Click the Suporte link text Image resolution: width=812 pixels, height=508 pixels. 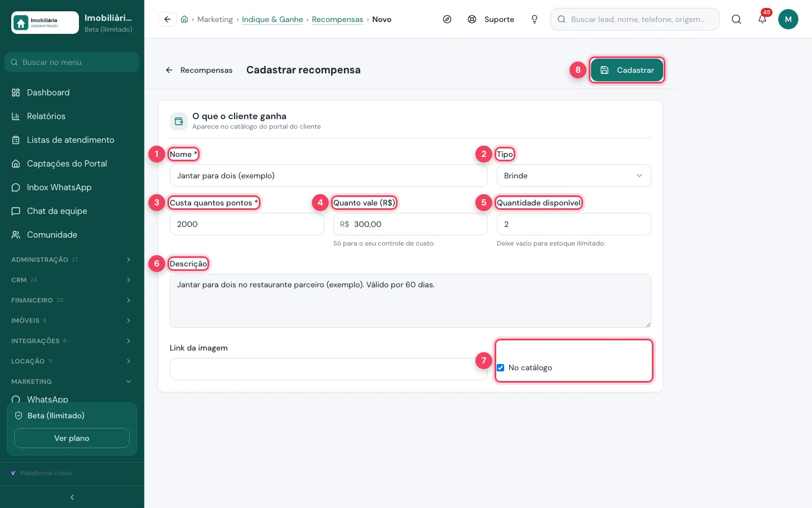tap(499, 19)
